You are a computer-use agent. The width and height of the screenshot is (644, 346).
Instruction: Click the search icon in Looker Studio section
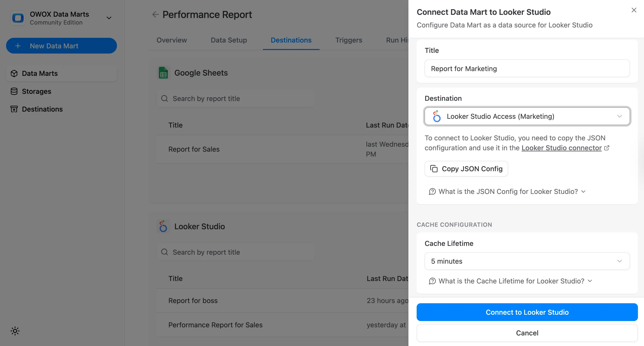pos(165,252)
